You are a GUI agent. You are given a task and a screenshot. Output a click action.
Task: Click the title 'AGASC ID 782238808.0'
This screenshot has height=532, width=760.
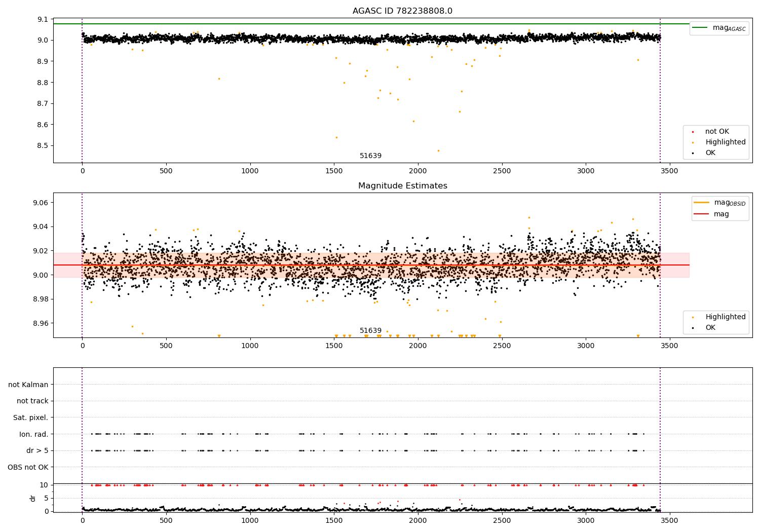(402, 11)
